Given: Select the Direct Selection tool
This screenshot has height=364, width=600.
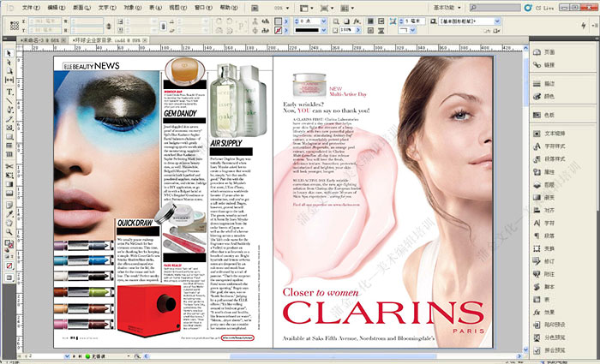Looking at the screenshot, I should (x=9, y=63).
